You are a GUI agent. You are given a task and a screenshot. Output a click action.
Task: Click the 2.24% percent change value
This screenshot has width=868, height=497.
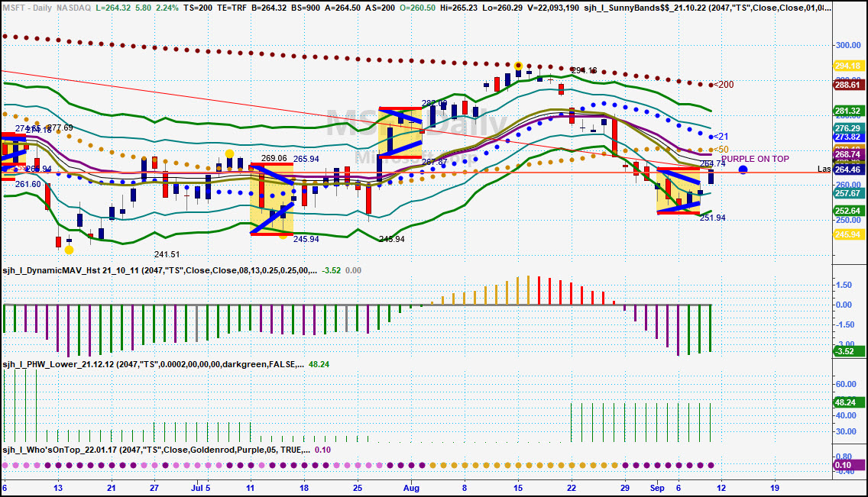166,8
